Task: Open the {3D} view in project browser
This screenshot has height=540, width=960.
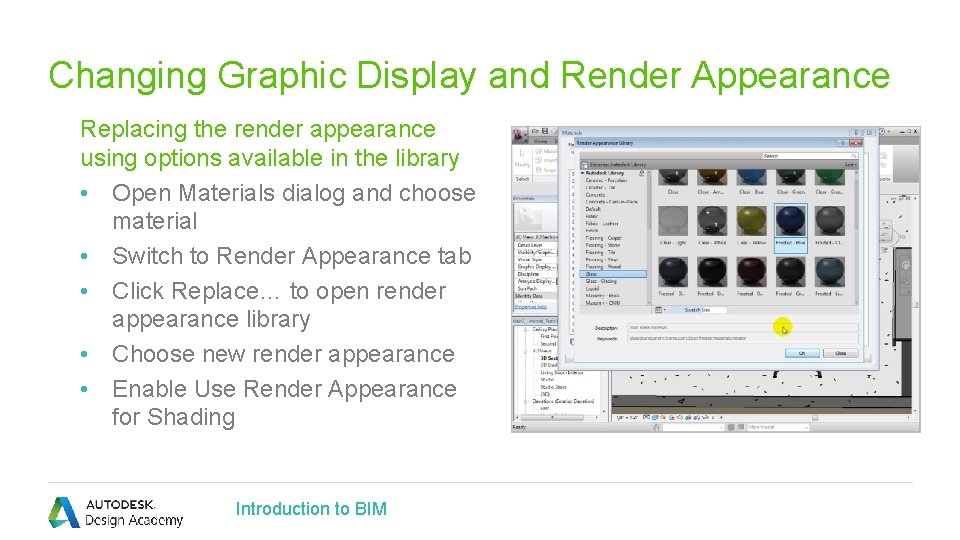Action: 545,394
